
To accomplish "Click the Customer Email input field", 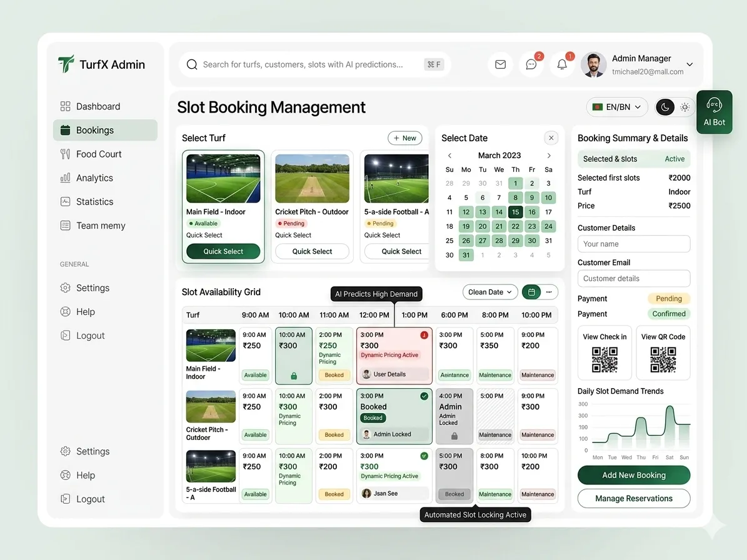I will 634,279.
